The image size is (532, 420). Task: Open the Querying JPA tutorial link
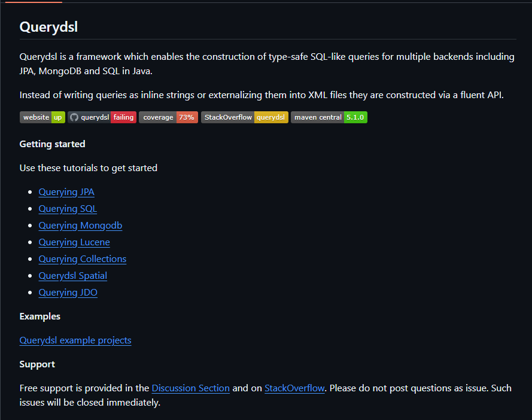pos(66,192)
